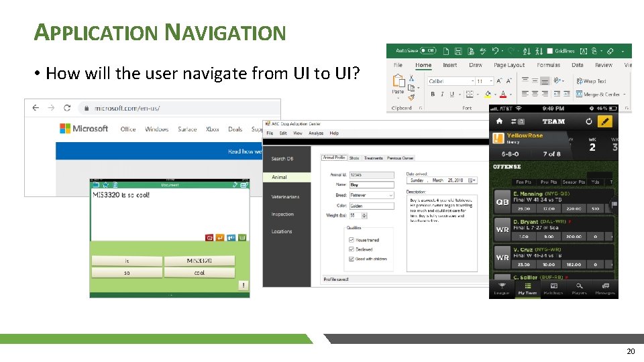The height and width of the screenshot is (362, 644).
Task: Toggle the House trained checkbox
Action: 351,240
